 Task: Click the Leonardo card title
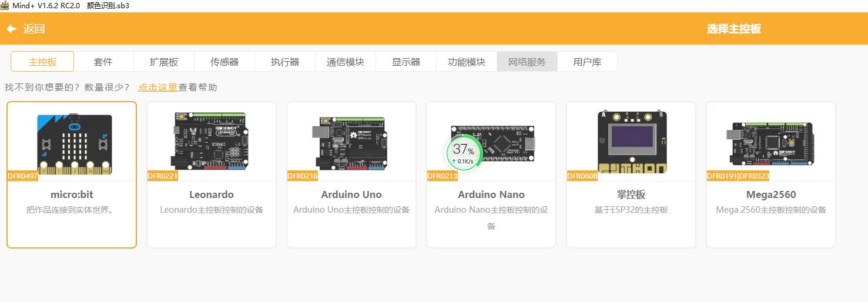tap(212, 194)
